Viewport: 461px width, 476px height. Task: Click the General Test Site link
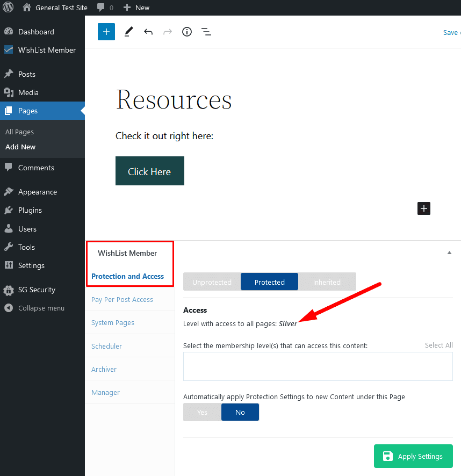coord(61,8)
